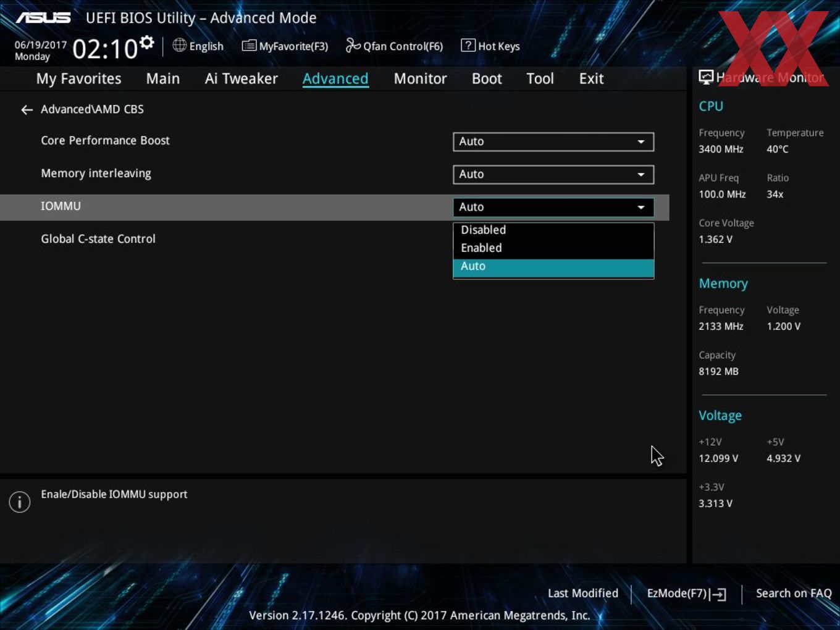Click the globe language icon
Viewport: 840px width, 630px height.
coord(179,45)
